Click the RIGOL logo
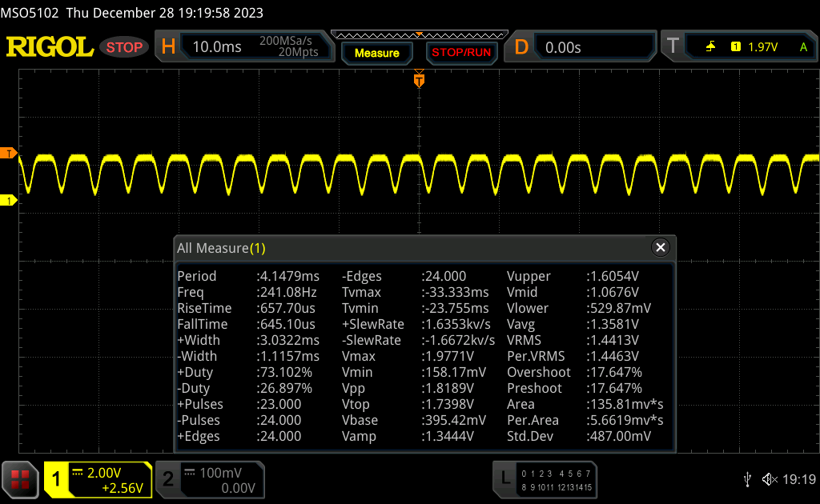 coord(50,47)
